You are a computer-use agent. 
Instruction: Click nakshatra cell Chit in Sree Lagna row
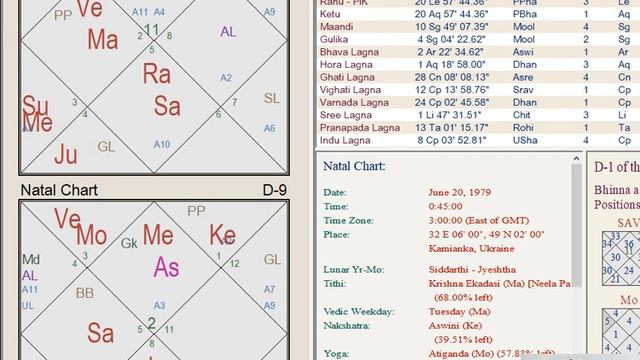[x=522, y=115]
